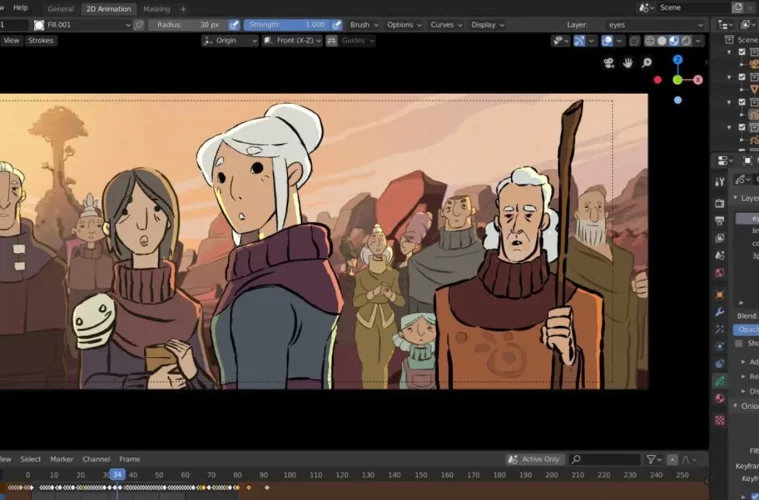Click the new scene copy icon

(x=737, y=8)
